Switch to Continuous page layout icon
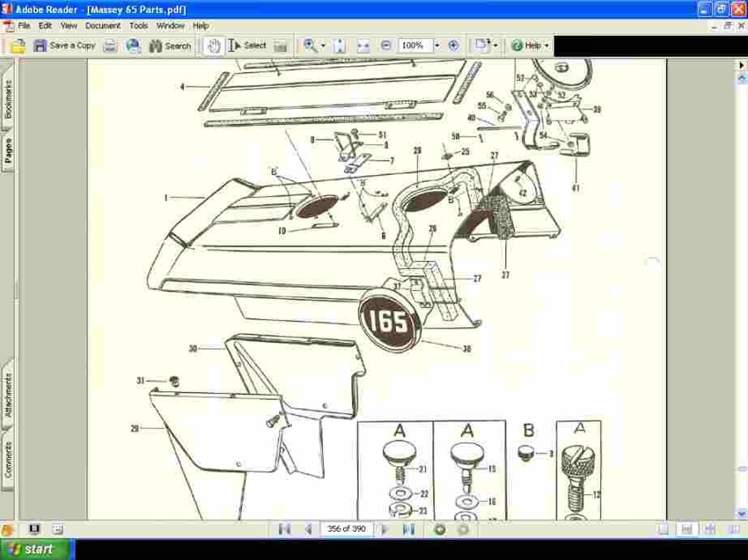The height and width of the screenshot is (560, 748). tap(686, 529)
